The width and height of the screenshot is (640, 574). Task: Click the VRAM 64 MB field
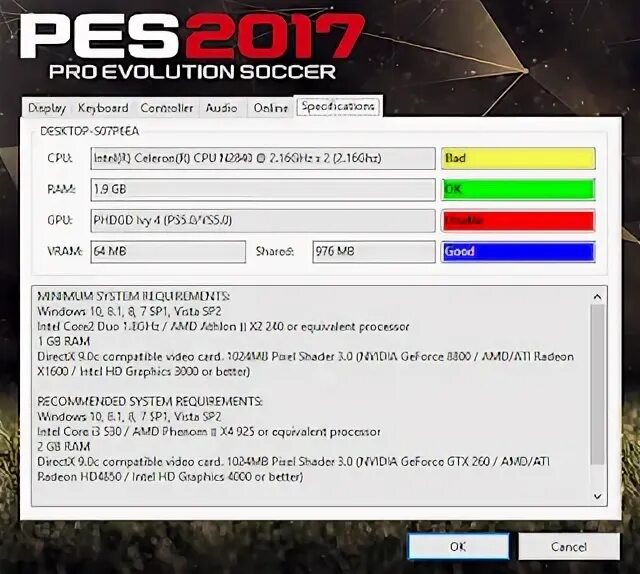coord(168,251)
